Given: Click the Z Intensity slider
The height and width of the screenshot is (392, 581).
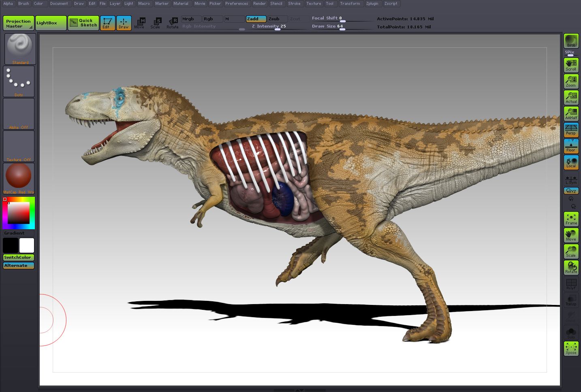Looking at the screenshot, I should click(x=278, y=27).
